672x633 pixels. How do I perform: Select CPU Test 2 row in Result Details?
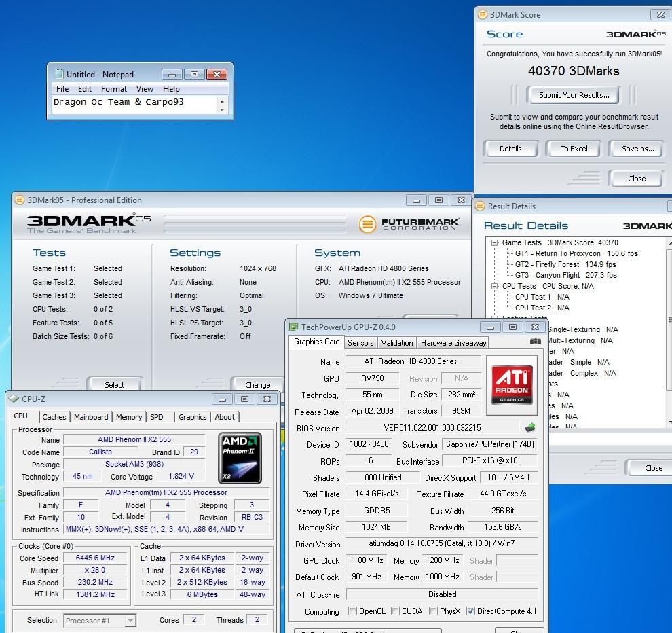pyautogui.click(x=542, y=308)
